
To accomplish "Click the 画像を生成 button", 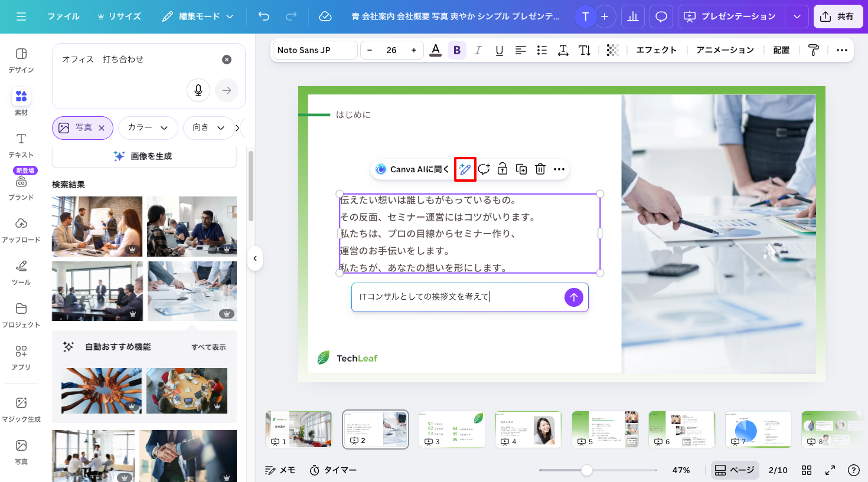I will 144,156.
